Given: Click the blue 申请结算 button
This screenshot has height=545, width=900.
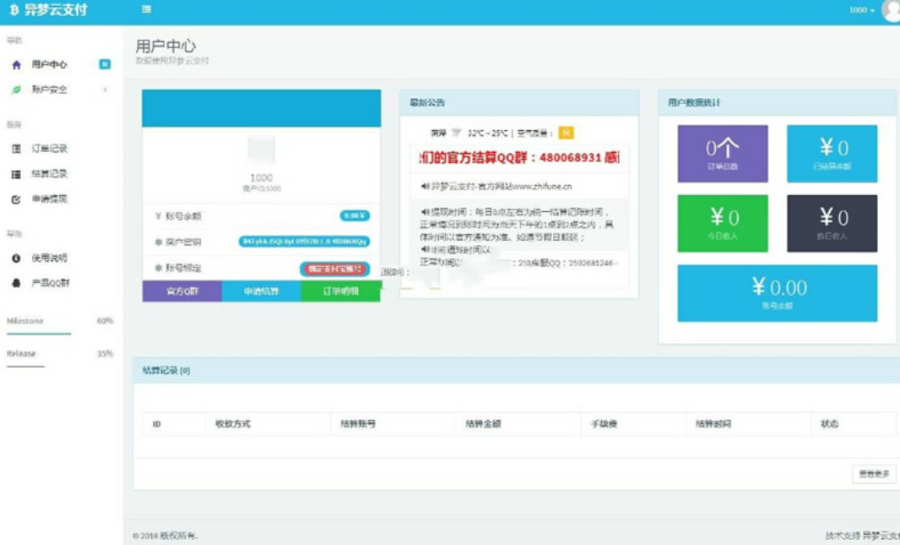Looking at the screenshot, I should tap(261, 291).
